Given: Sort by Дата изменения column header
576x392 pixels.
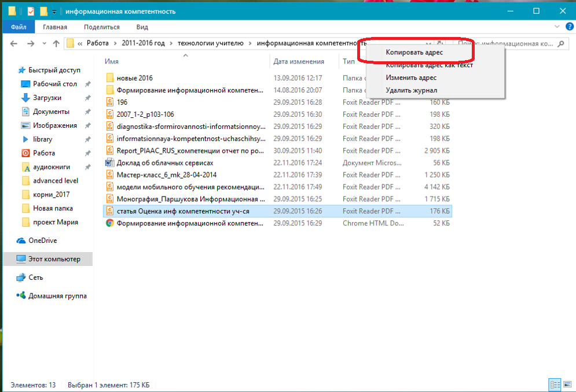Looking at the screenshot, I should click(299, 61).
